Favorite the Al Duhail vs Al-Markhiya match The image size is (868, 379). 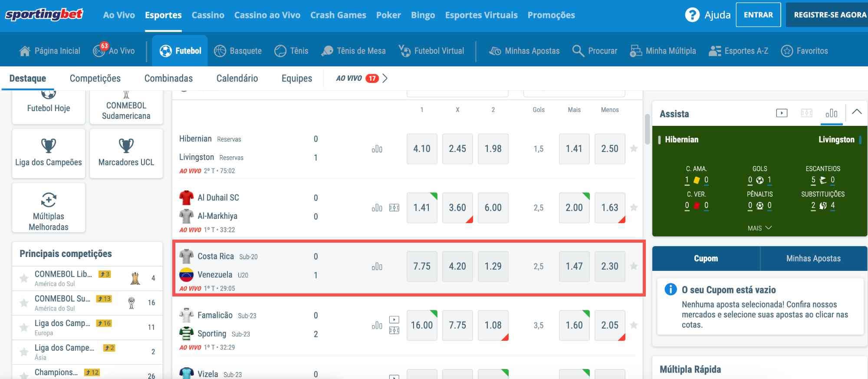click(x=634, y=208)
